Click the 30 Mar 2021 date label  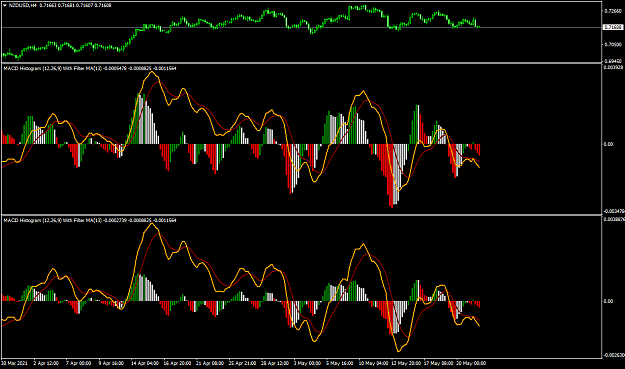point(14,363)
